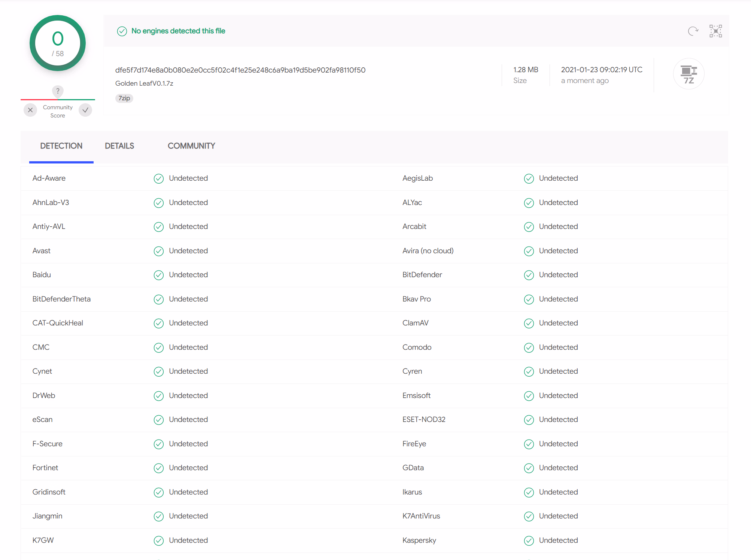The width and height of the screenshot is (751, 560).
Task: Click the 'Undetected' result for Avira (no cloud)
Action: tap(558, 251)
